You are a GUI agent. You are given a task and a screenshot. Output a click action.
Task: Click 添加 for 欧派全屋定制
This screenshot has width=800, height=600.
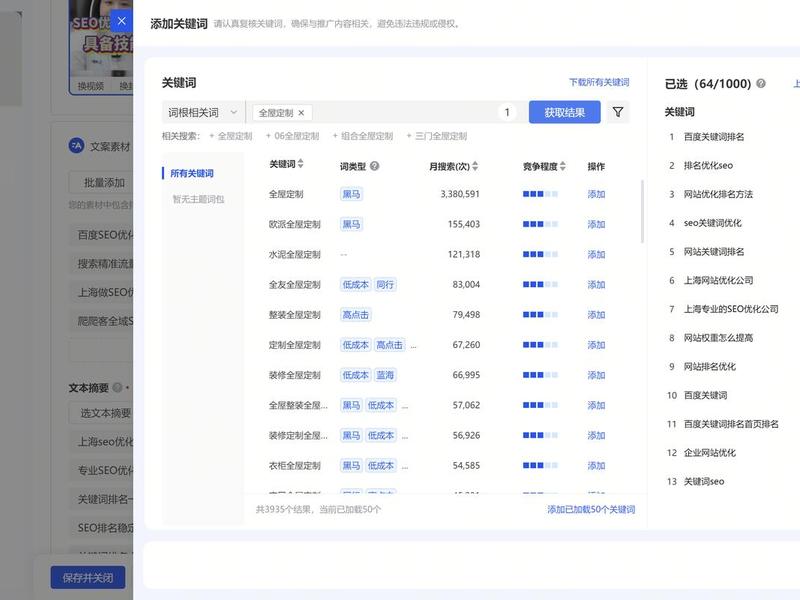(x=596, y=224)
